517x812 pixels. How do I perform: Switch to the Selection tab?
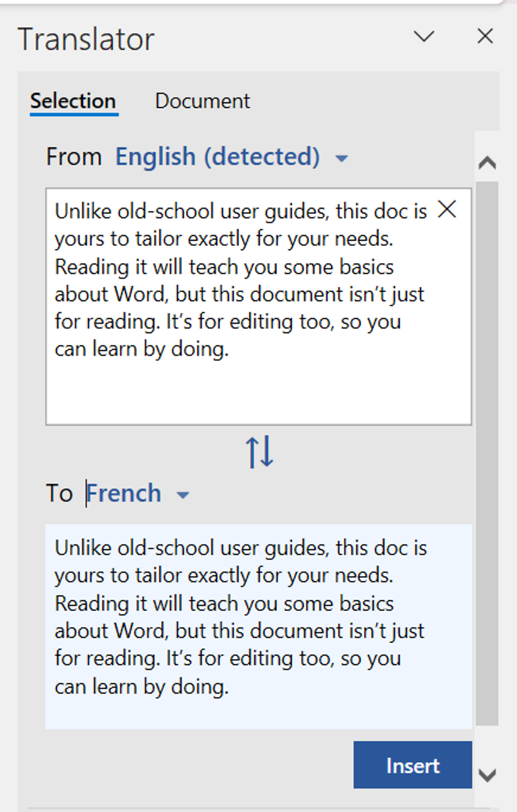pos(73,101)
